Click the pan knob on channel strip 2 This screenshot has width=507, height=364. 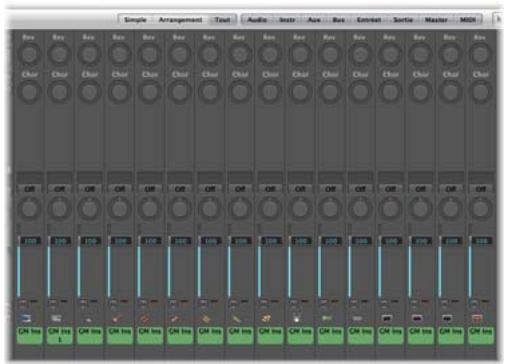59,208
